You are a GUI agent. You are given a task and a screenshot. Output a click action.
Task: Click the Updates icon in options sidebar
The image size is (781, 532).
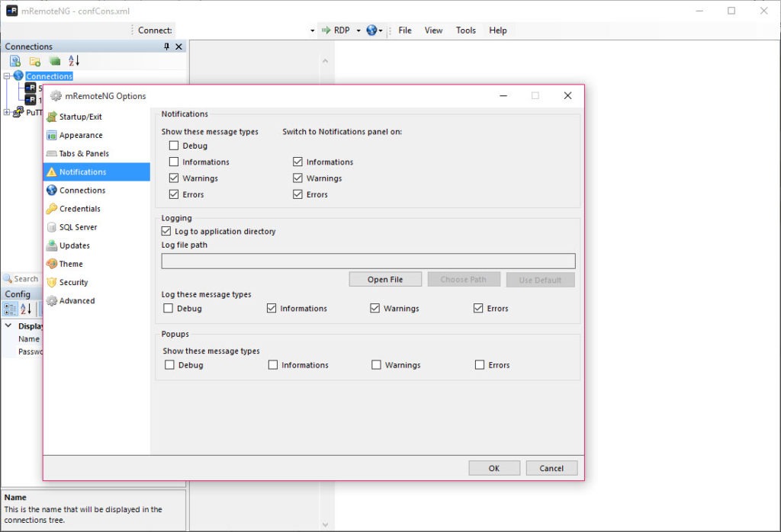coord(51,245)
